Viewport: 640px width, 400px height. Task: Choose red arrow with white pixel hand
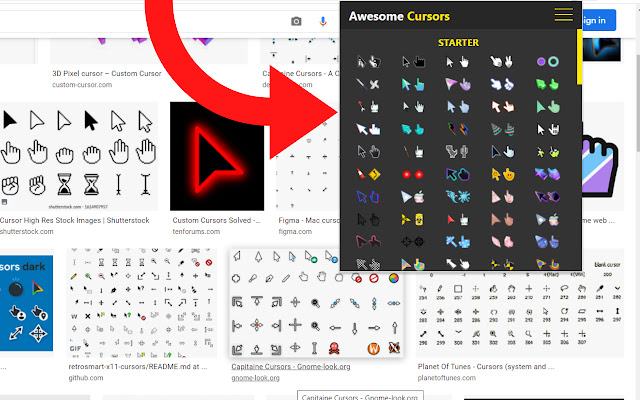click(458, 220)
